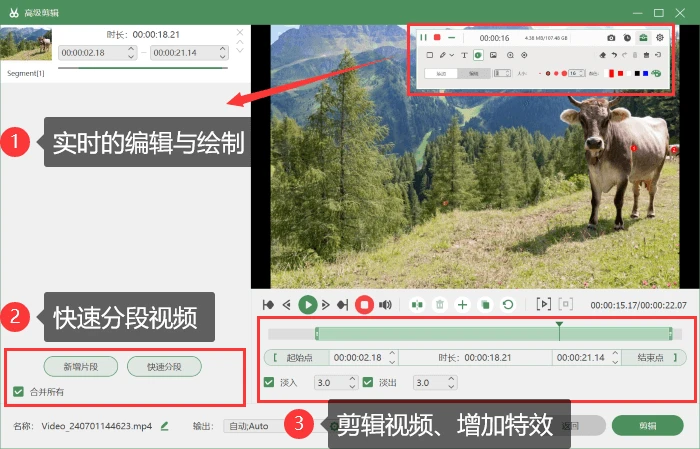Click the green timeline playhead marker
This screenshot has height=449, width=700.
(x=559, y=325)
